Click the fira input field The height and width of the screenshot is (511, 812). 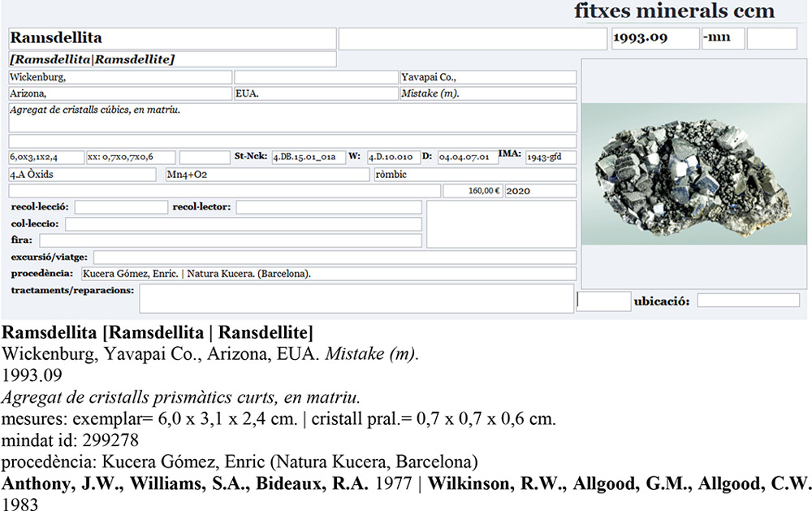[x=231, y=240]
